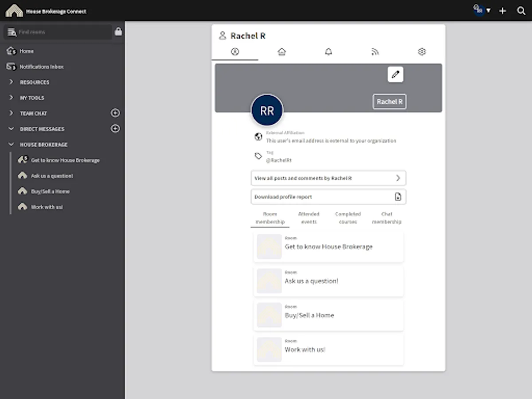532x399 pixels.
Task: Switch to Room membership tab
Action: tap(270, 218)
